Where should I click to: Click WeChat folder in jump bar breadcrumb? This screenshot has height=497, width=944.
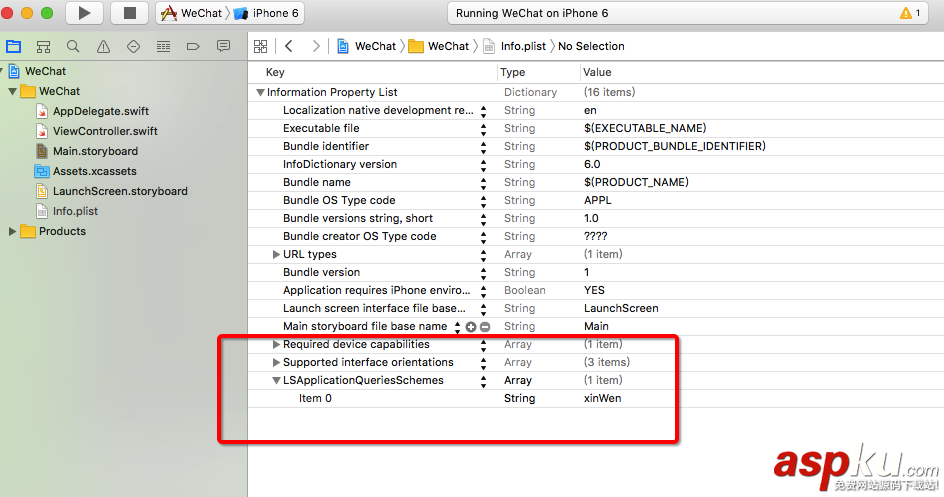coord(439,46)
